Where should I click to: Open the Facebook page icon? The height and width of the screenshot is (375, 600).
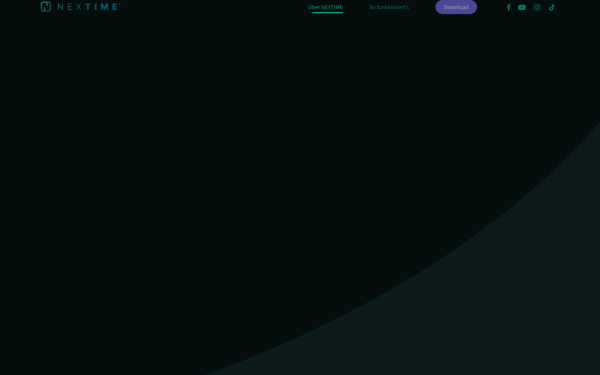pyautogui.click(x=509, y=7)
